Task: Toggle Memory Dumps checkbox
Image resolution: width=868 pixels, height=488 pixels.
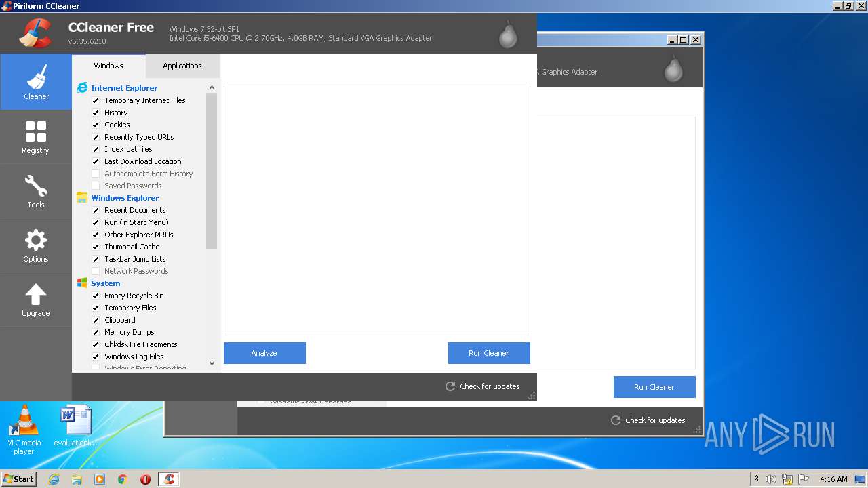Action: pyautogui.click(x=96, y=332)
